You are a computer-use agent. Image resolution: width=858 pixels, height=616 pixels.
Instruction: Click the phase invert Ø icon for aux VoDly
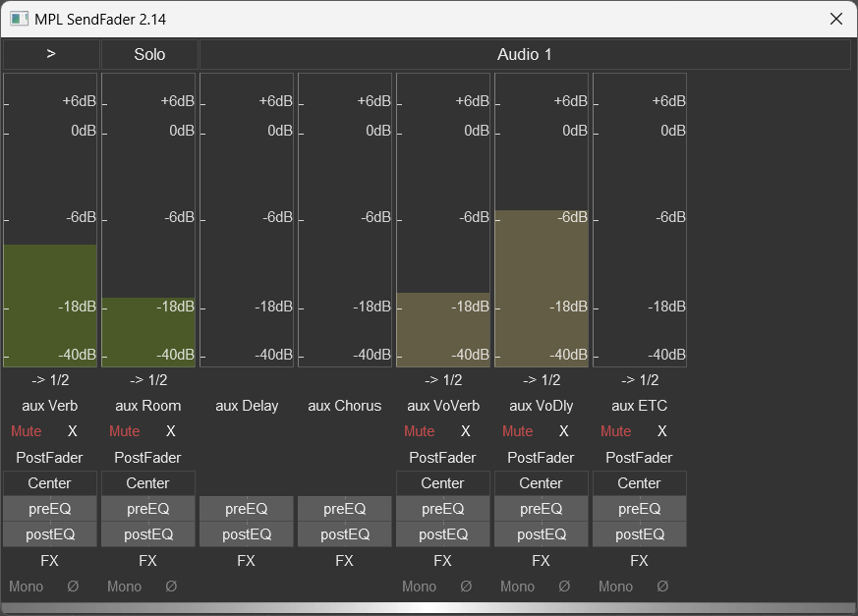(564, 587)
